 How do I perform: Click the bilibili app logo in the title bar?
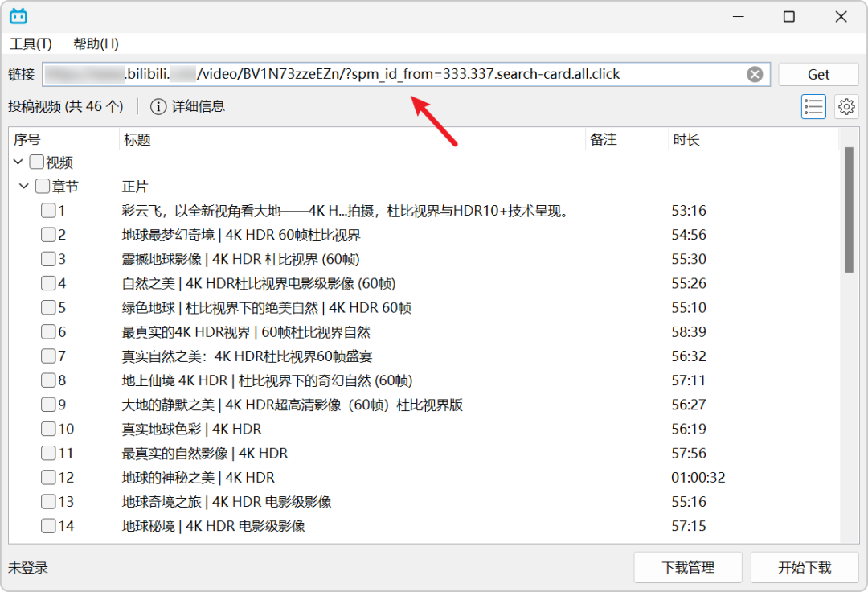(x=18, y=16)
